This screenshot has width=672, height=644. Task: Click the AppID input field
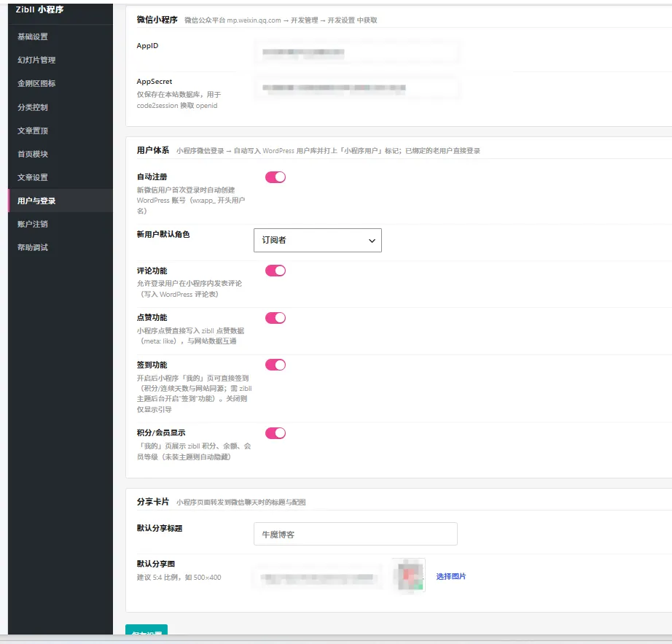click(356, 53)
